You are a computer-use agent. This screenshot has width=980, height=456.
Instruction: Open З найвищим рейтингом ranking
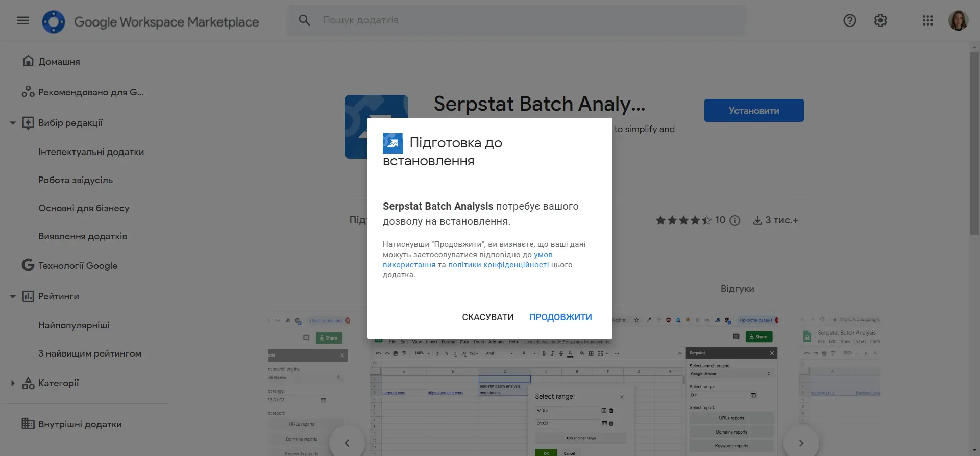pos(90,353)
